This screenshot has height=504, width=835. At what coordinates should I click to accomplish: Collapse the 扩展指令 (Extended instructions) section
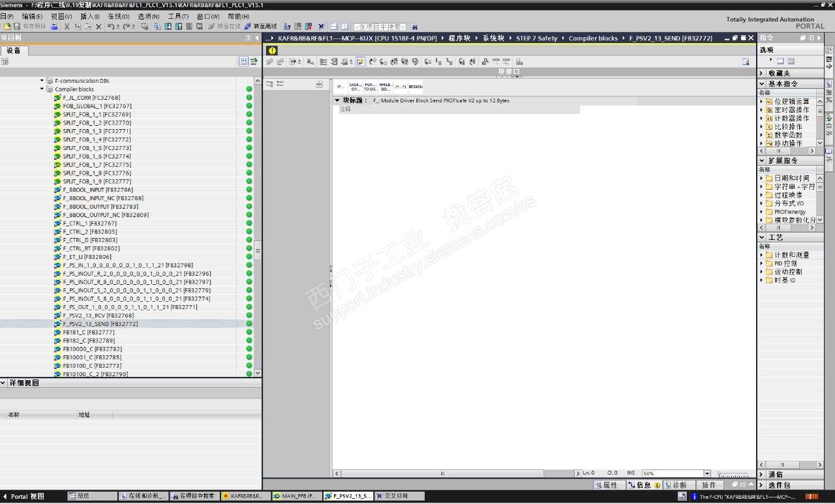761,160
